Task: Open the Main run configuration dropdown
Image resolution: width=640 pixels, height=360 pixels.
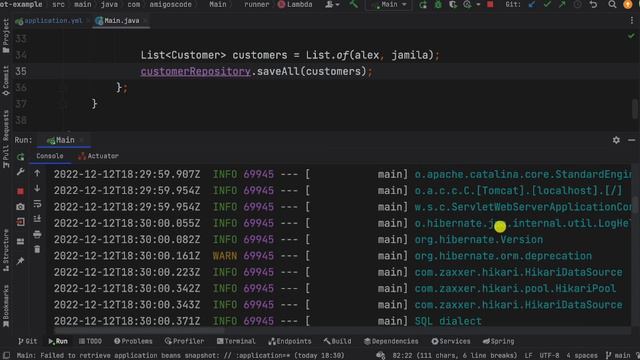Action: point(389,4)
